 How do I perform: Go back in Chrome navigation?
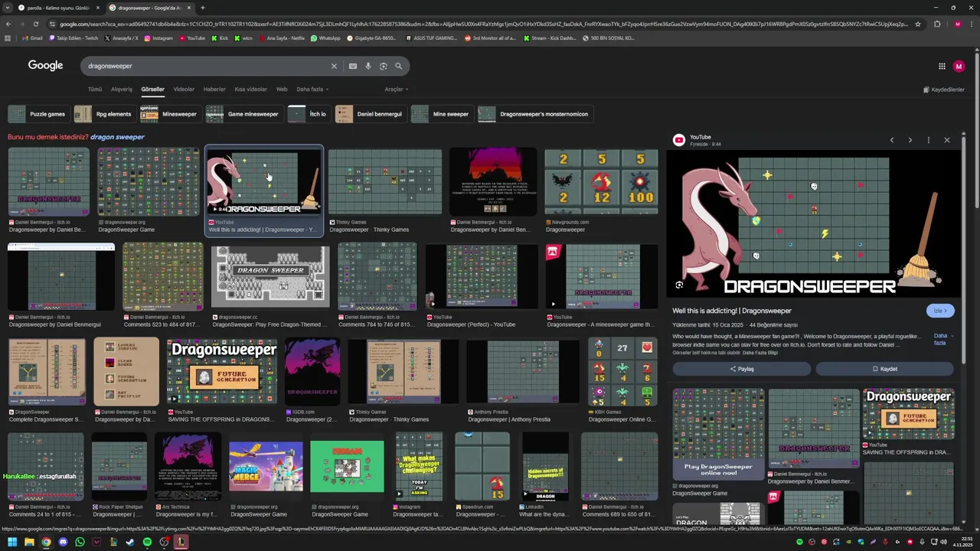pos(8,24)
